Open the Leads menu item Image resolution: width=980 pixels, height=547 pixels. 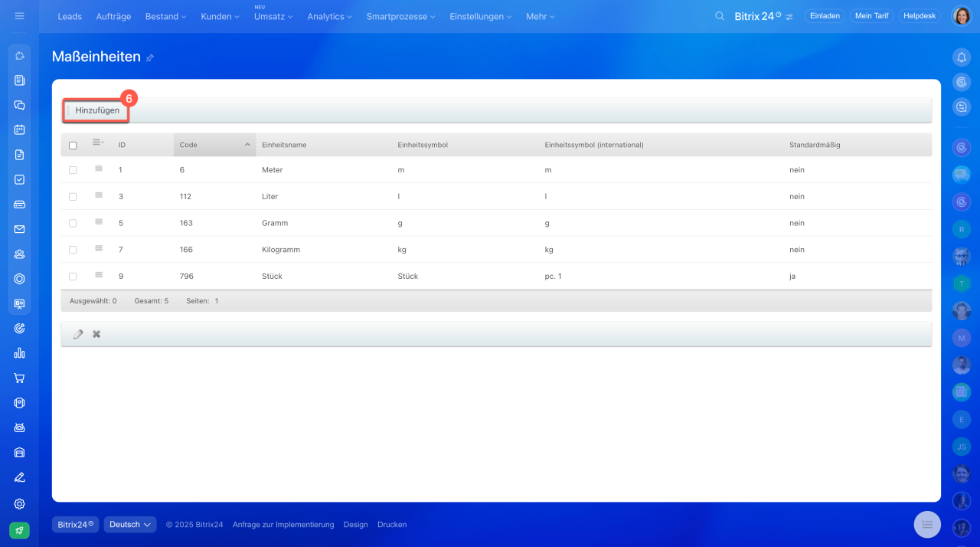pyautogui.click(x=70, y=16)
